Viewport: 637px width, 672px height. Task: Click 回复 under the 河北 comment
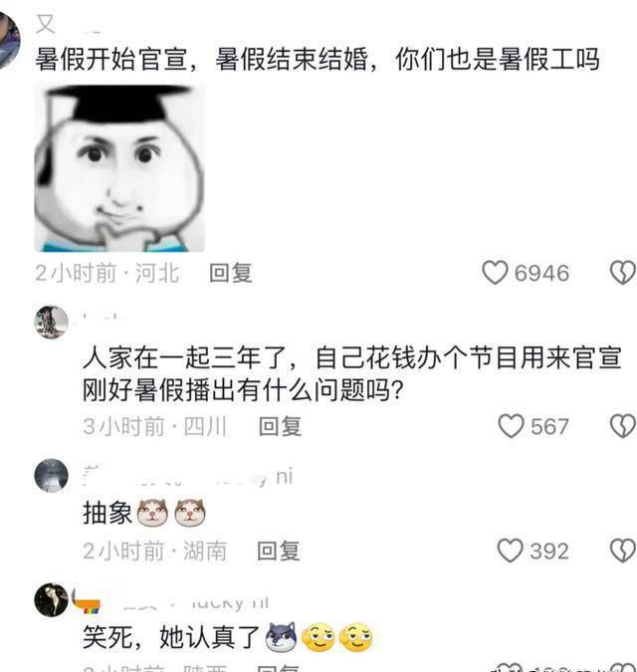tap(231, 273)
